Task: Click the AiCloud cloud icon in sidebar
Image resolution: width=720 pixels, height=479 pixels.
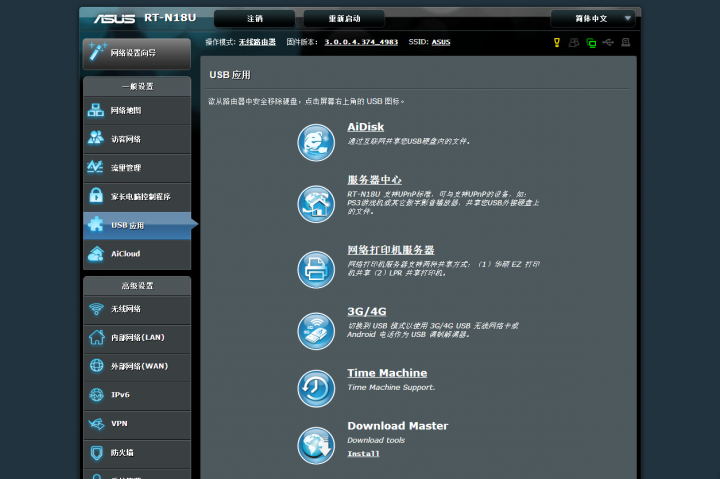Action: click(x=96, y=254)
